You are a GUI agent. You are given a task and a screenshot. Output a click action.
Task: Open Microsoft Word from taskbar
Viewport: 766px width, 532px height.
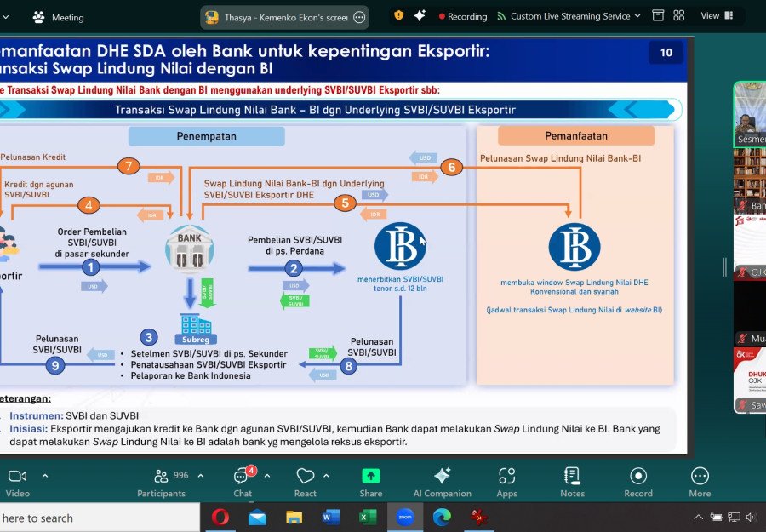[x=331, y=517]
